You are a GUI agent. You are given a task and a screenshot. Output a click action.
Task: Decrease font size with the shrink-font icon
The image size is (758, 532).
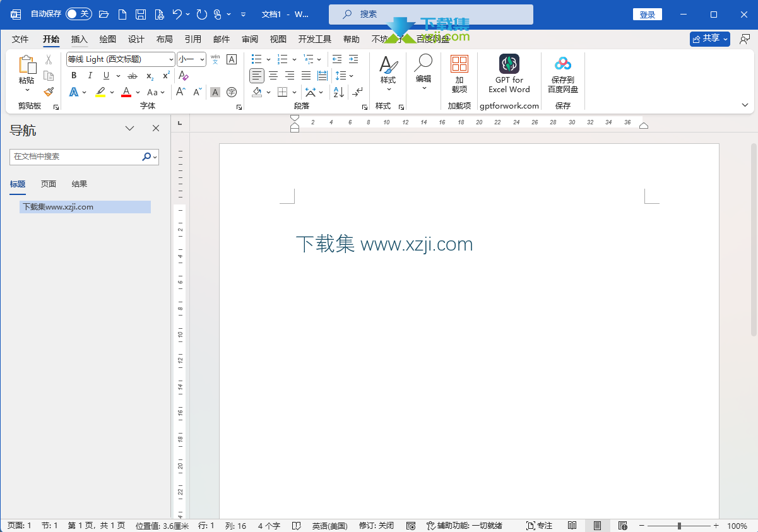[198, 92]
